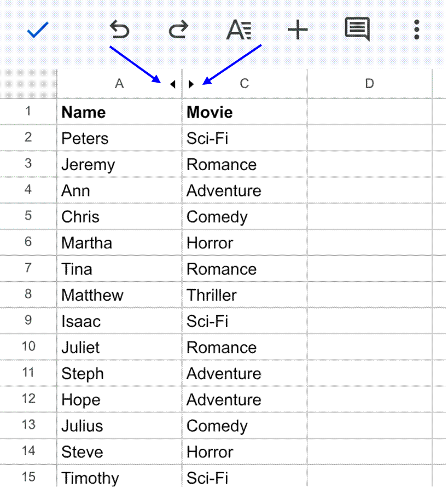Select row 1 by its row number

click(28, 112)
